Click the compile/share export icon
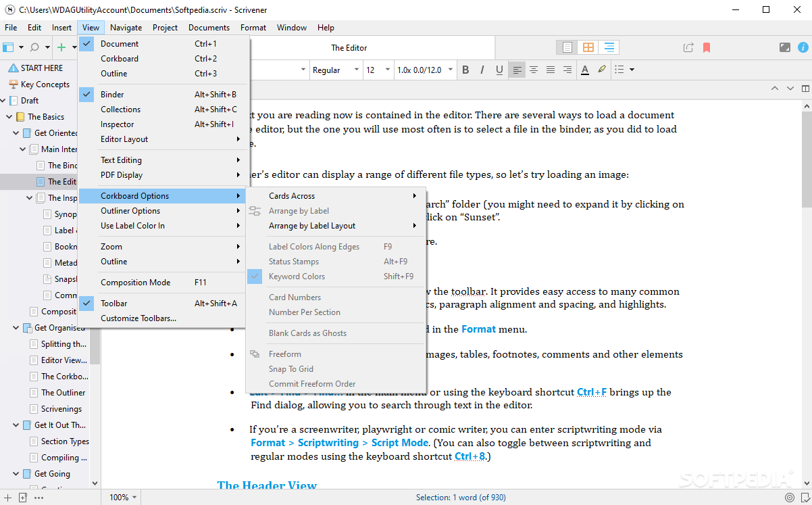Image resolution: width=812 pixels, height=505 pixels. (x=688, y=47)
